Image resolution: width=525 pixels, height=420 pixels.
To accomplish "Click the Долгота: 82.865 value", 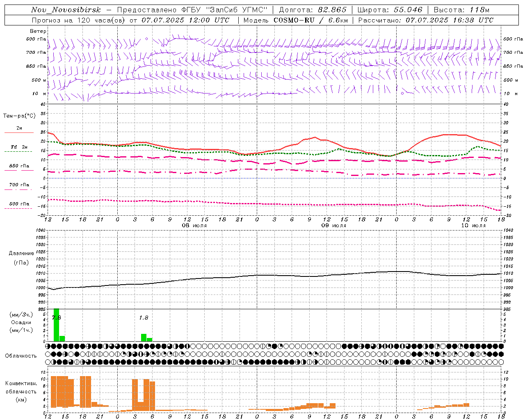I will [313, 10].
